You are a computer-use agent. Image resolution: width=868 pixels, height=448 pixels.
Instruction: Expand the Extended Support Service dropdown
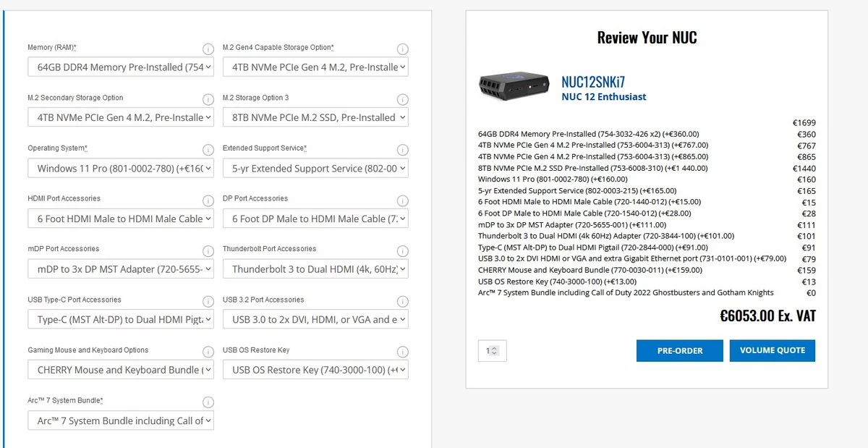(316, 169)
